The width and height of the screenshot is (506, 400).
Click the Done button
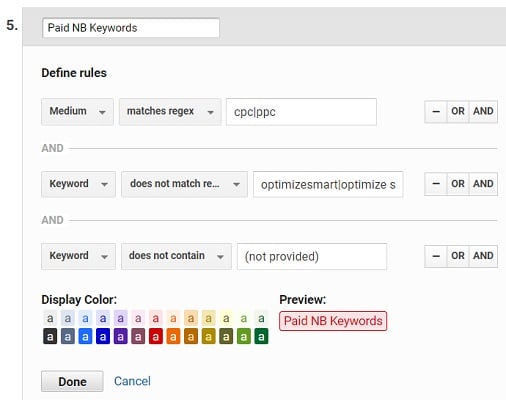pos(72,381)
